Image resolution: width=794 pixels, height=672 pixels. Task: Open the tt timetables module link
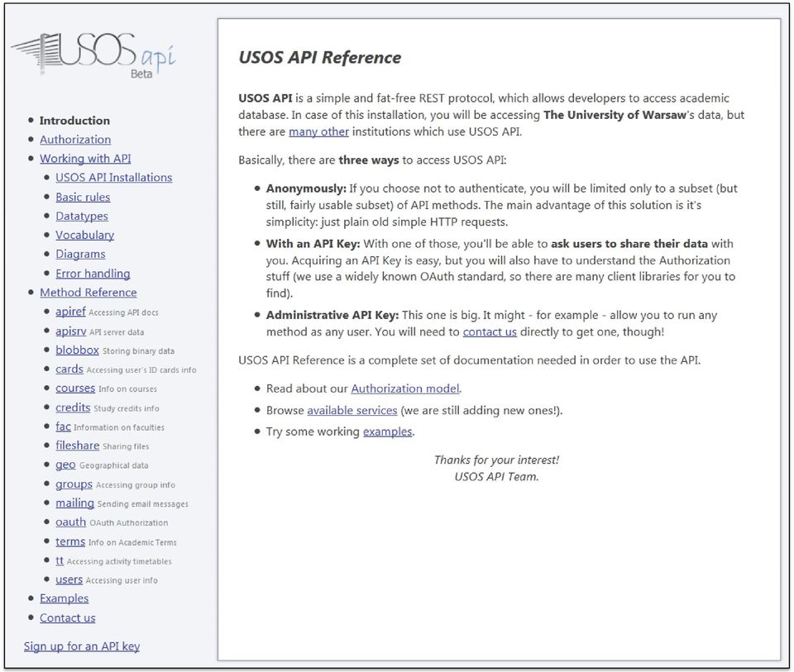click(x=60, y=560)
